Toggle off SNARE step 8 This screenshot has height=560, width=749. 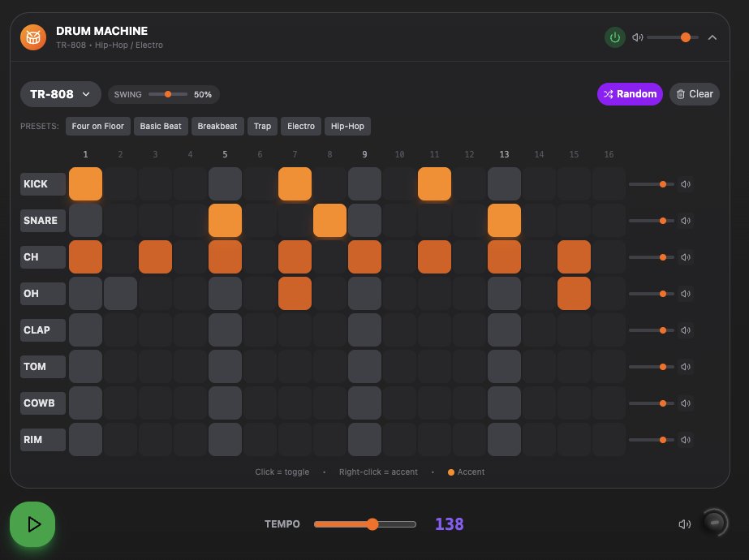pyautogui.click(x=329, y=221)
